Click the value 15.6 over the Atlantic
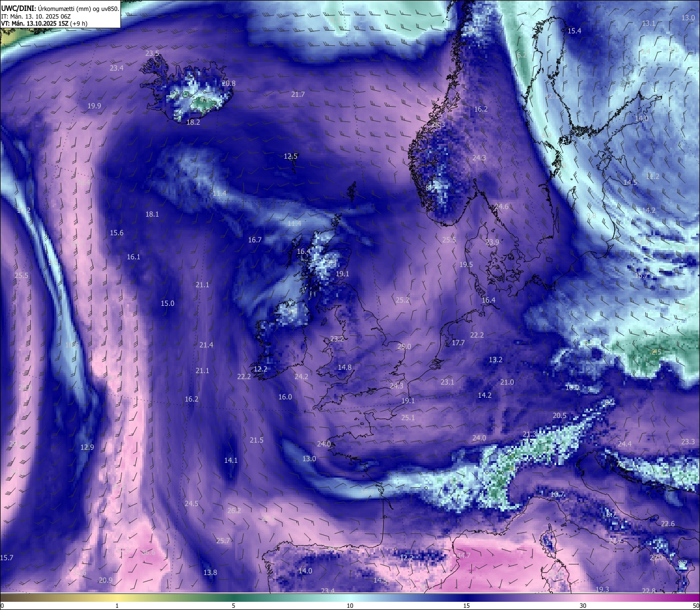700x610 pixels. (x=116, y=233)
